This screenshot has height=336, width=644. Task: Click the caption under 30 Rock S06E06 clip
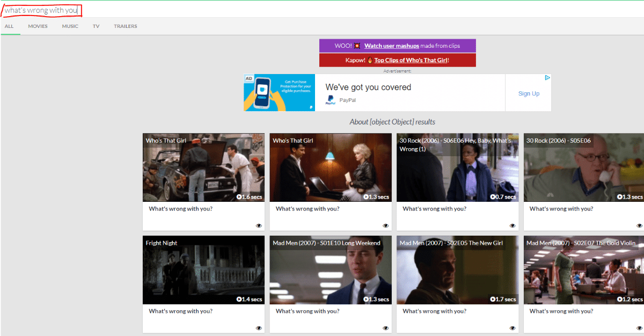[x=434, y=209]
